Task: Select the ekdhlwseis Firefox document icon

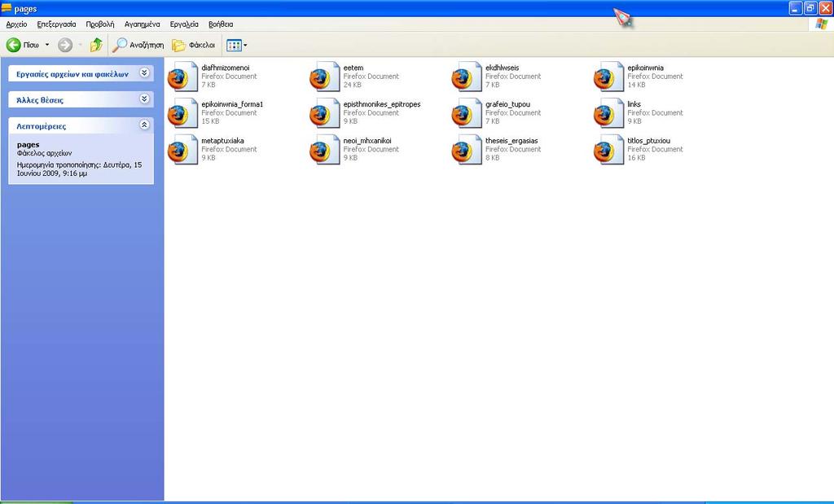Action: (x=467, y=77)
